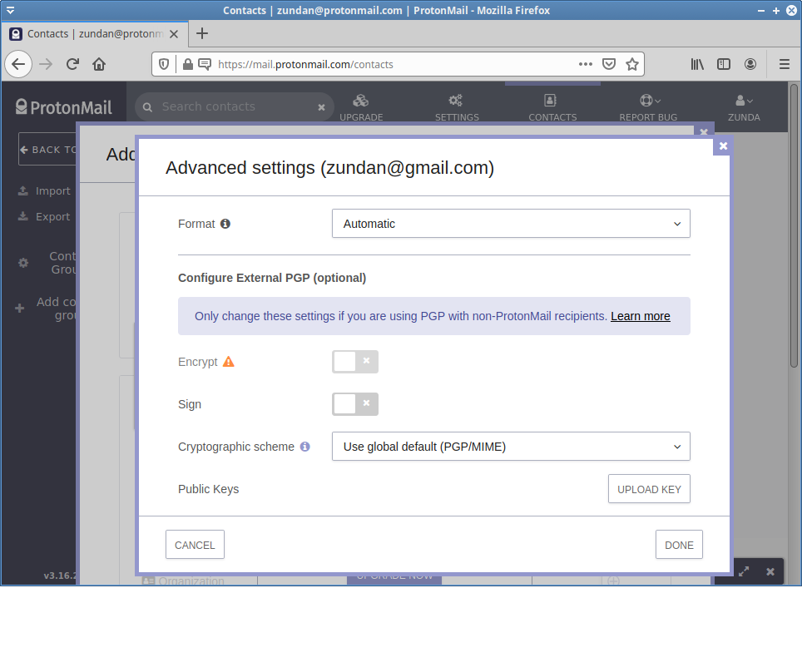Image resolution: width=802 pixels, height=672 pixels.
Task: Click the Firefox forward arrow
Action: point(46,64)
